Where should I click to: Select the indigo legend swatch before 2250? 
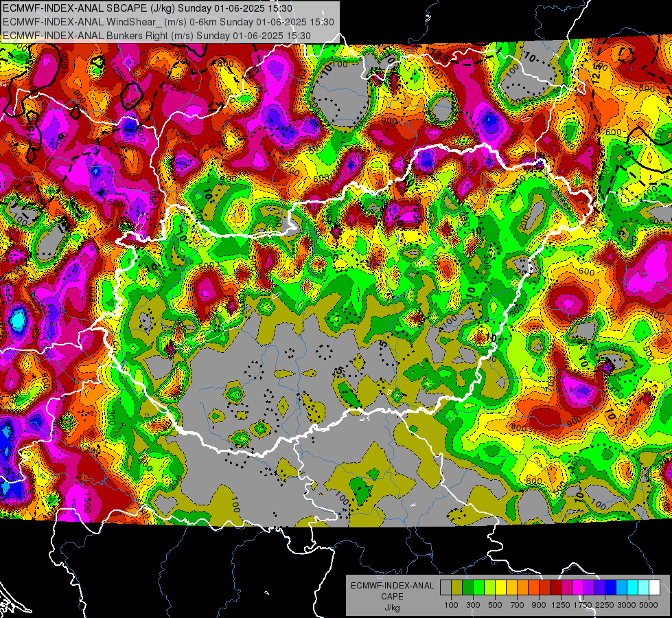[599, 588]
